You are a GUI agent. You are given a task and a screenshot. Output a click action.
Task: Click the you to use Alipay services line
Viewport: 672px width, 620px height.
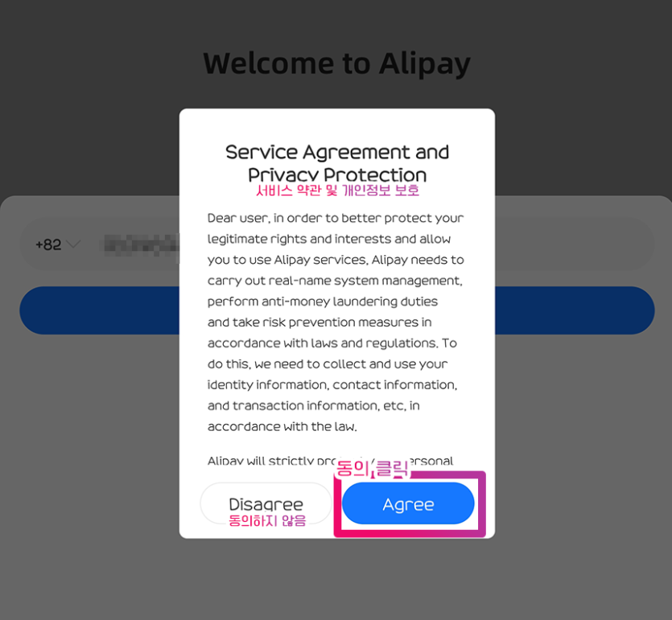tap(336, 260)
